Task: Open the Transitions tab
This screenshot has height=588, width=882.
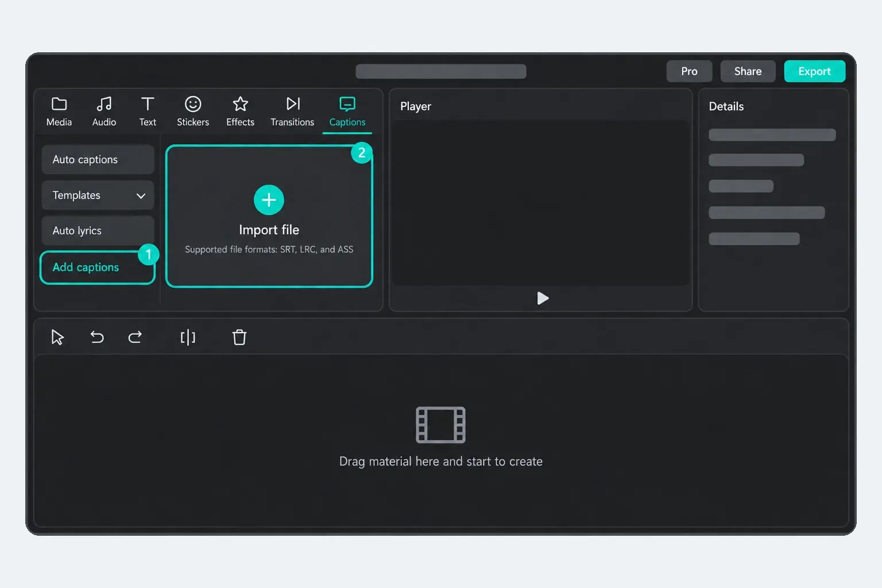Action: pyautogui.click(x=292, y=112)
